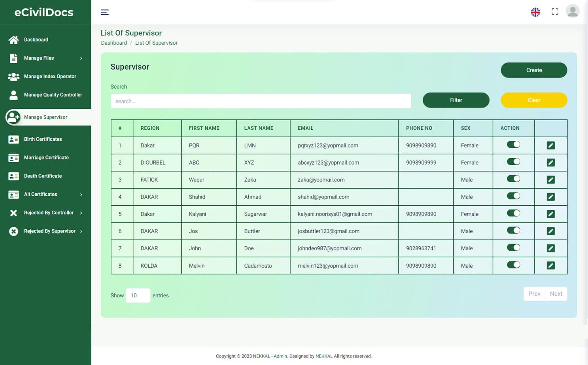Edit the supervisor Melvin Cadamosto

pyautogui.click(x=550, y=265)
